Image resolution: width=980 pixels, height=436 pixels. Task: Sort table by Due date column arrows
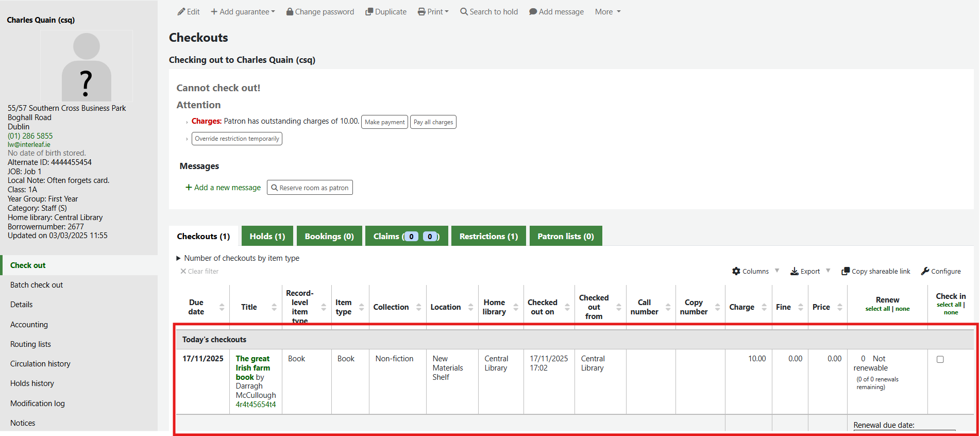coord(222,307)
